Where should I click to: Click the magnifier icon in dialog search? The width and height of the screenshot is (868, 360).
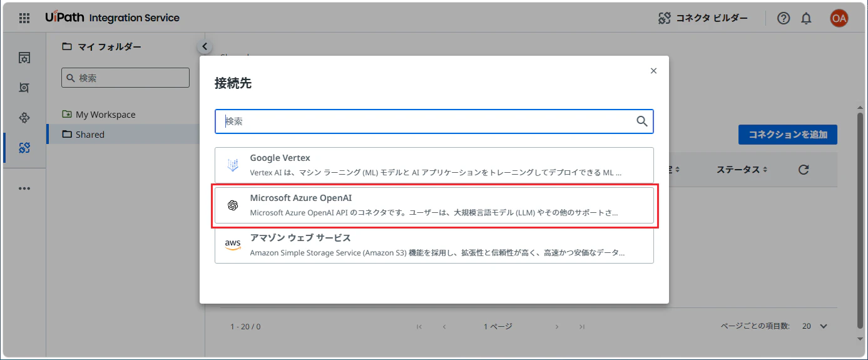pos(642,121)
